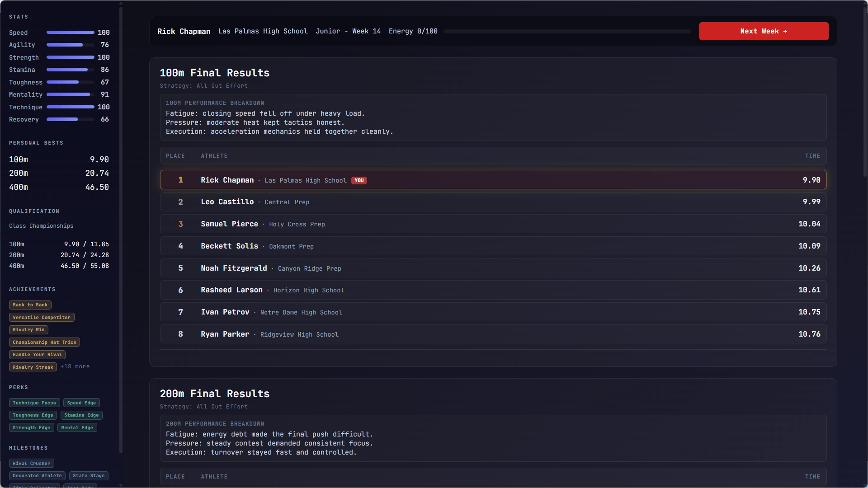Screen dimensions: 868x488
Task: Click the Rivalry Streak achievement badge
Action: tap(33, 367)
